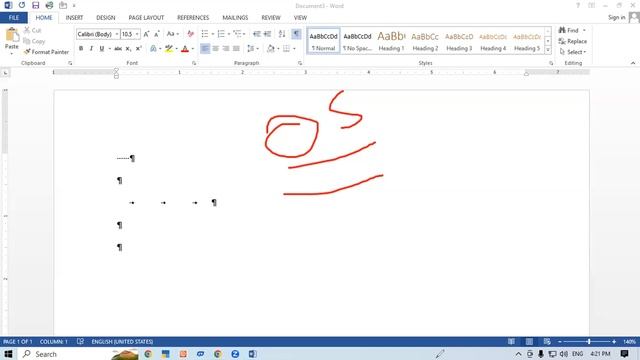Viewport: 640px width, 360px height.
Task: Apply superscript formatting
Action: tap(138, 49)
